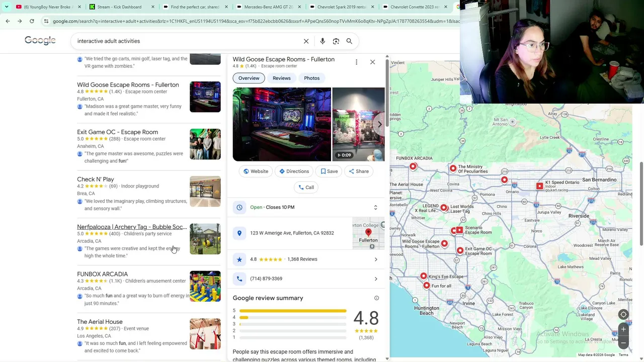The height and width of the screenshot is (362, 644).
Task: Open the Fullerton mini map preview
Action: pos(368,234)
